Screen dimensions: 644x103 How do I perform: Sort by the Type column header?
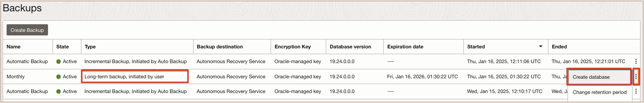click(90, 47)
